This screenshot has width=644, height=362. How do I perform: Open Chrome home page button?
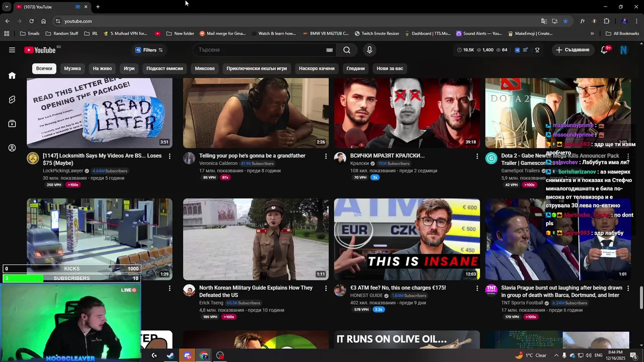[x=43, y=21]
